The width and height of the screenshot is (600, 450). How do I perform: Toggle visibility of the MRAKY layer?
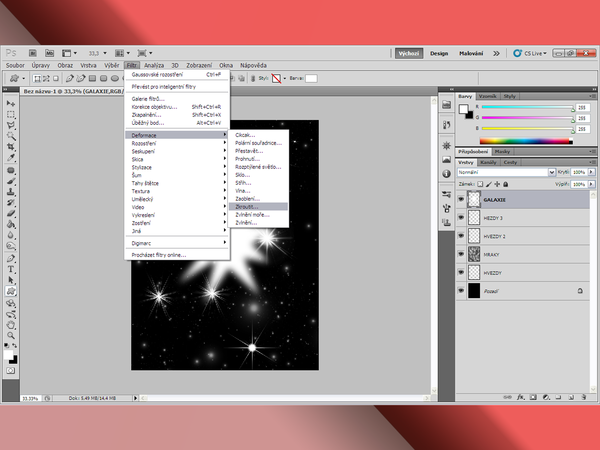click(x=462, y=254)
